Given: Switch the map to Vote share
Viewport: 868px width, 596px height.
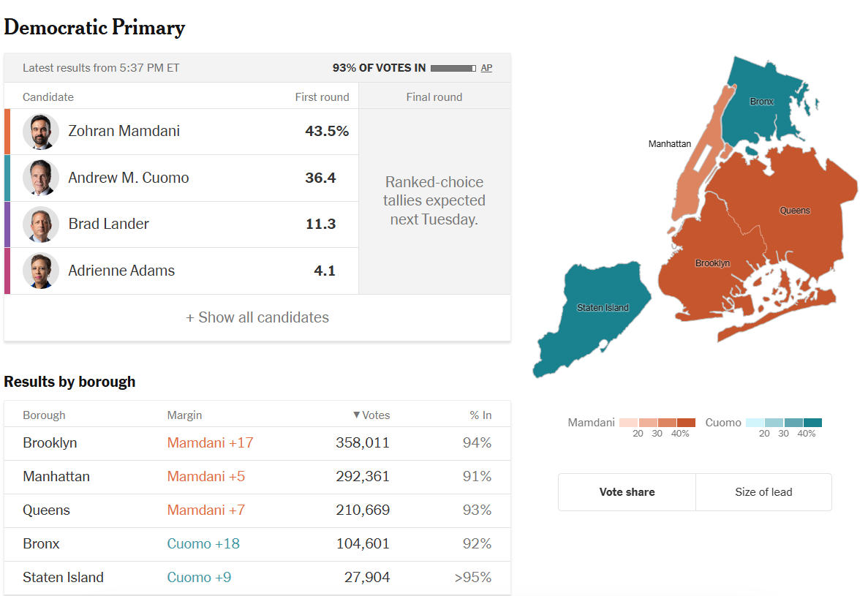Looking at the screenshot, I should (x=627, y=492).
